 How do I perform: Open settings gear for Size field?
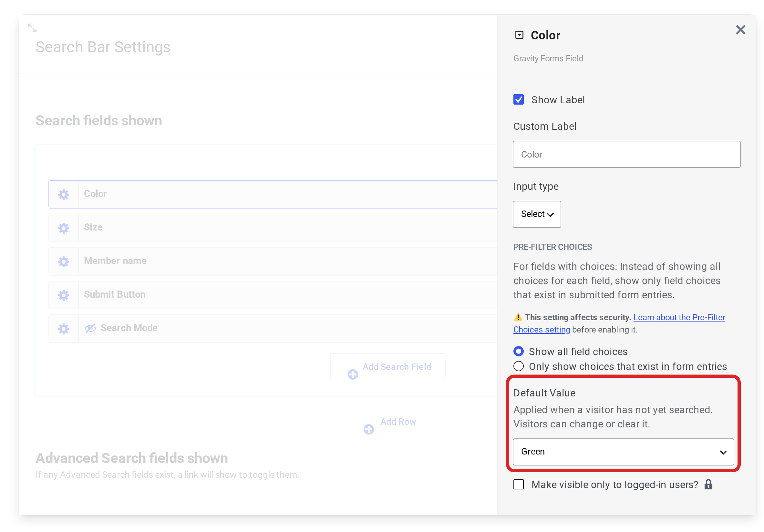pyautogui.click(x=64, y=228)
